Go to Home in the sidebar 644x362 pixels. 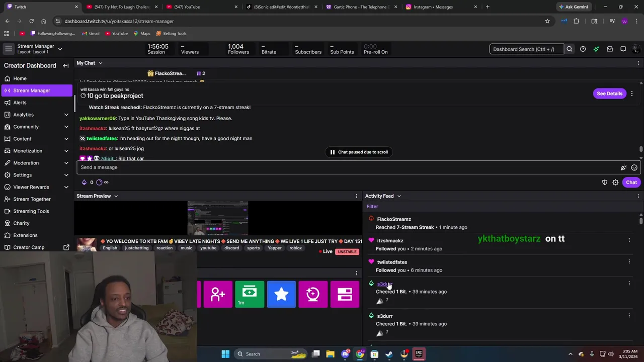tap(37, 78)
